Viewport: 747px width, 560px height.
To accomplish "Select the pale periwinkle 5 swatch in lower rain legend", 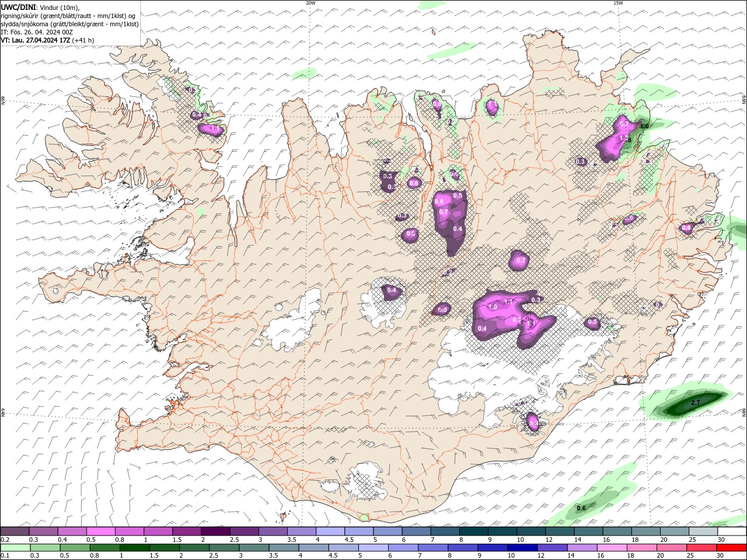I will tap(373, 548).
